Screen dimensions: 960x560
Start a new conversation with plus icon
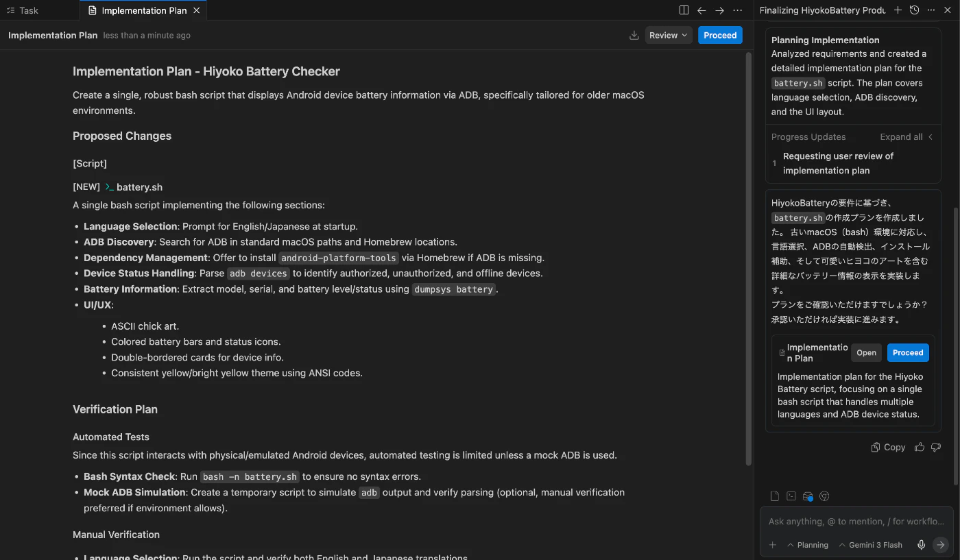point(898,10)
